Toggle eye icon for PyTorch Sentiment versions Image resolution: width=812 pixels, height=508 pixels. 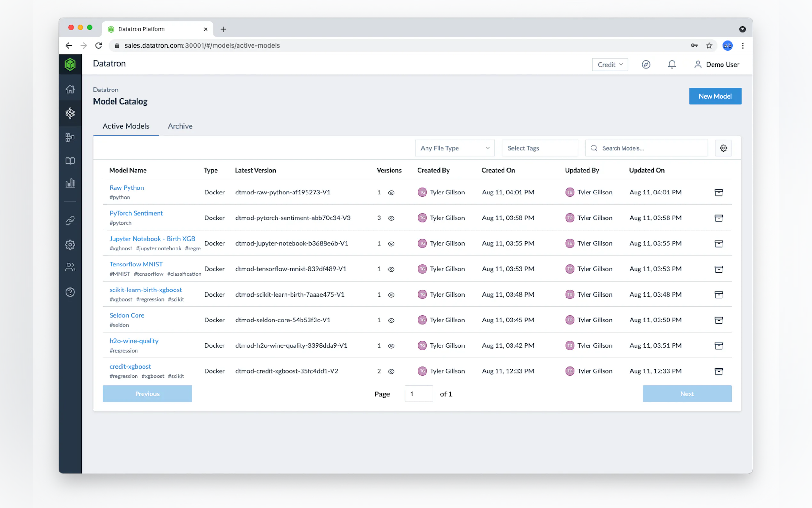click(x=391, y=218)
